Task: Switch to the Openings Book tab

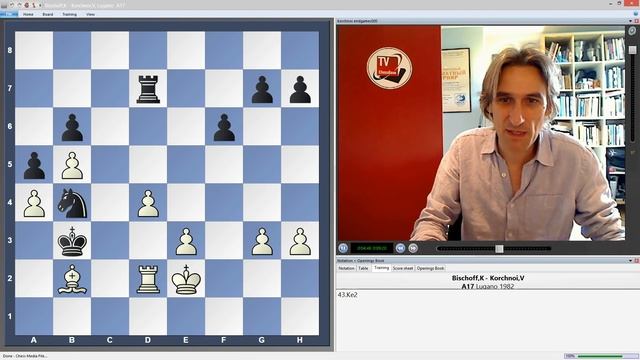Action: [x=430, y=268]
